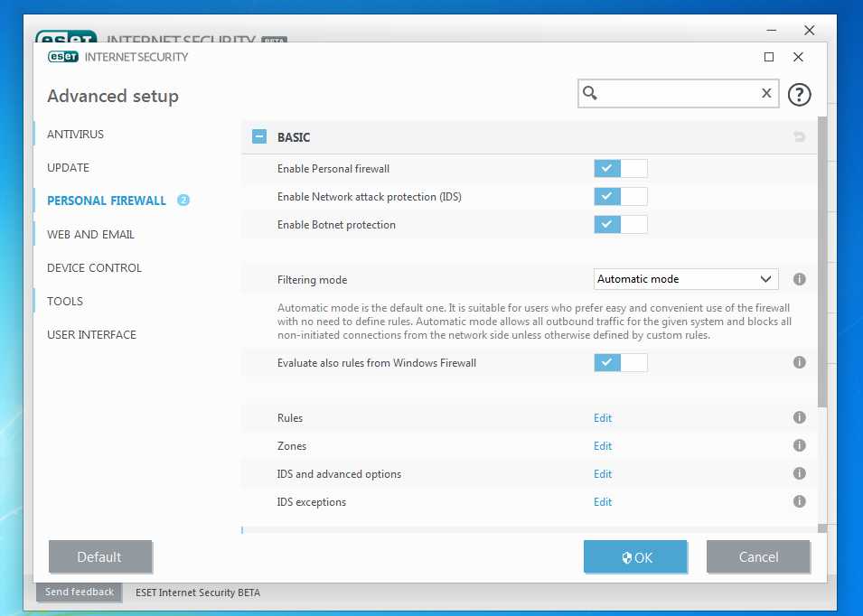Select TOOLS category

click(x=65, y=302)
